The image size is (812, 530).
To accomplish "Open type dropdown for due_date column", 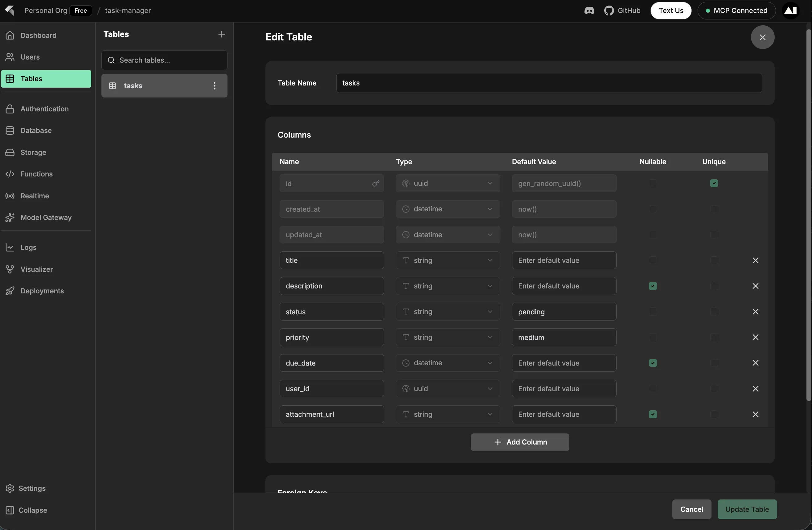I will click(448, 363).
